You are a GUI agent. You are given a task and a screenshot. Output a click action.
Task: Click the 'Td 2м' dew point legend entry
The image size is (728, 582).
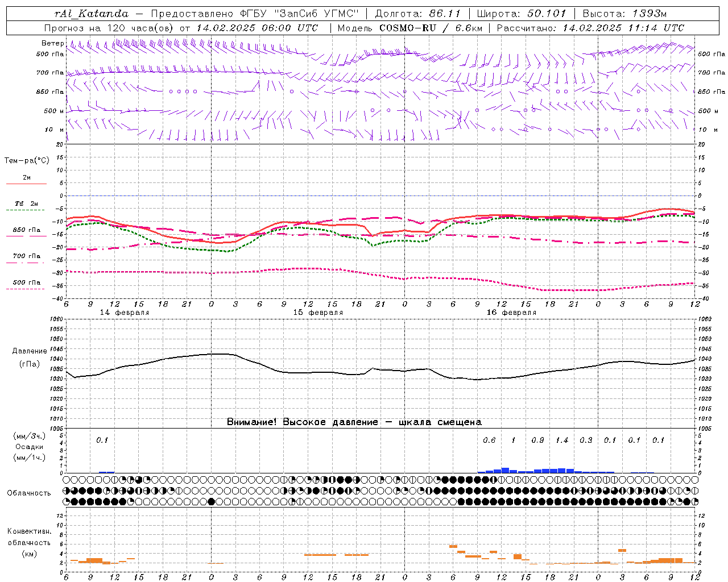point(26,203)
